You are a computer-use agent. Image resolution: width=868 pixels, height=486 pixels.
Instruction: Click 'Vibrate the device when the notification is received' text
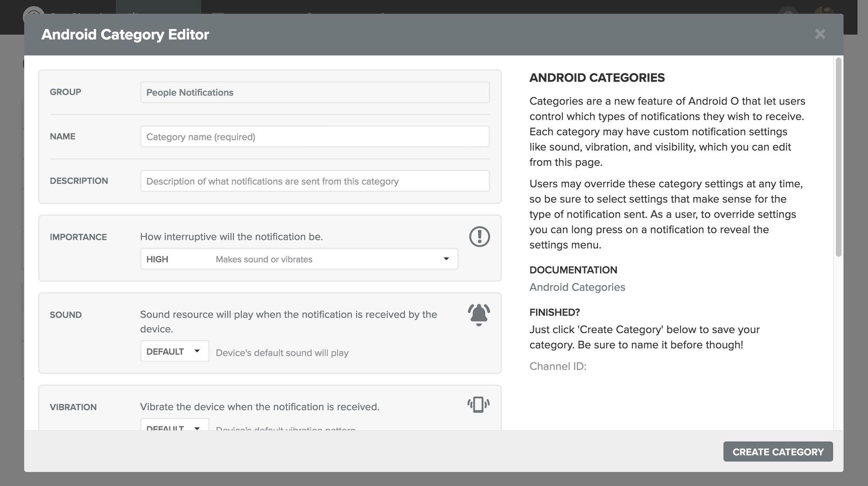point(260,407)
